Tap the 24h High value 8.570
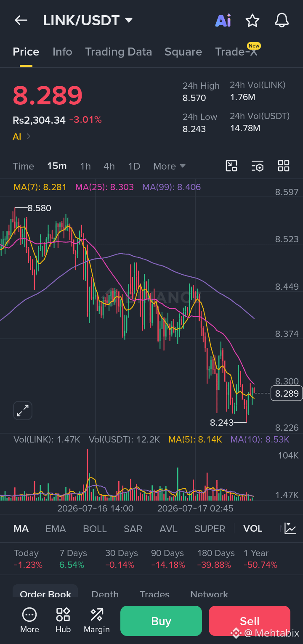Viewport: 303px width, 644px height. pos(194,98)
